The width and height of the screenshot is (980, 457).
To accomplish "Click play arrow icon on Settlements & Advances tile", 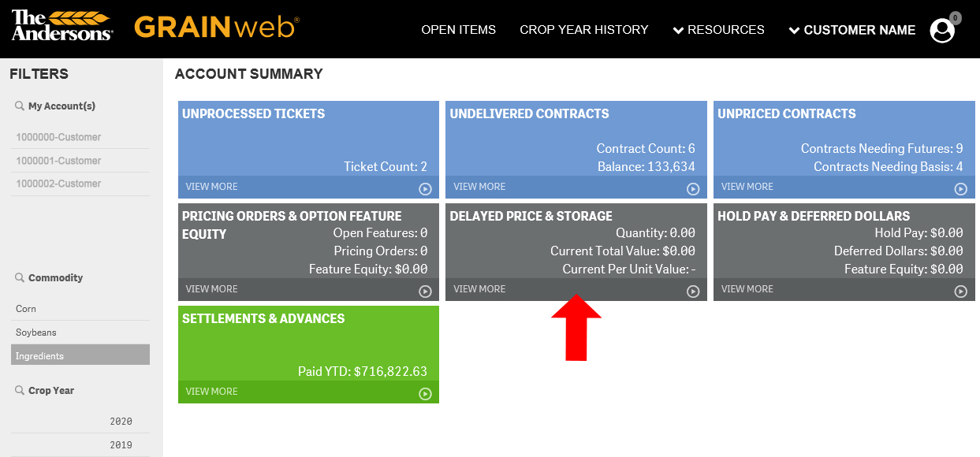I will click(x=425, y=394).
